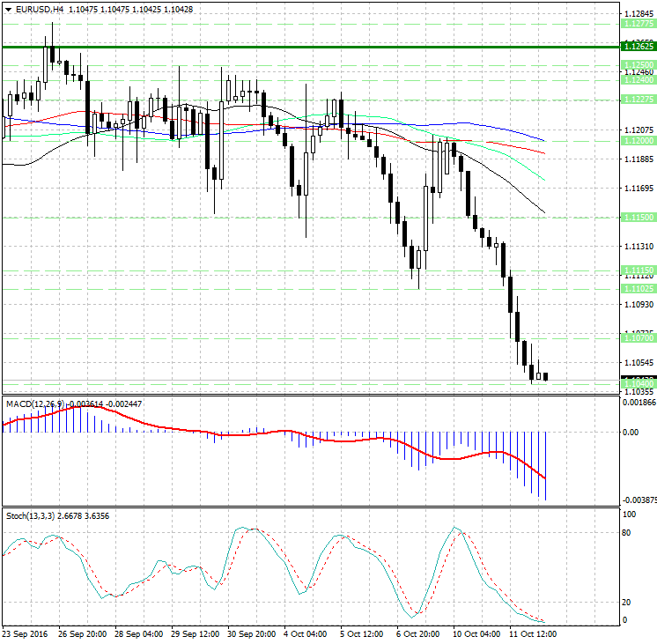657x644 pixels.
Task: Click the 23 Sep 2016 date label
Action: (25, 633)
